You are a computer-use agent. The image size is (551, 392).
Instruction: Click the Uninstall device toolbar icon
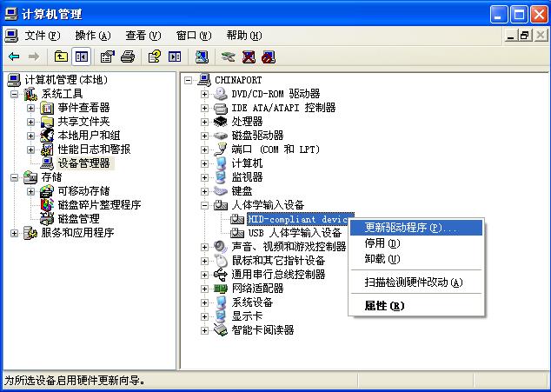click(249, 56)
